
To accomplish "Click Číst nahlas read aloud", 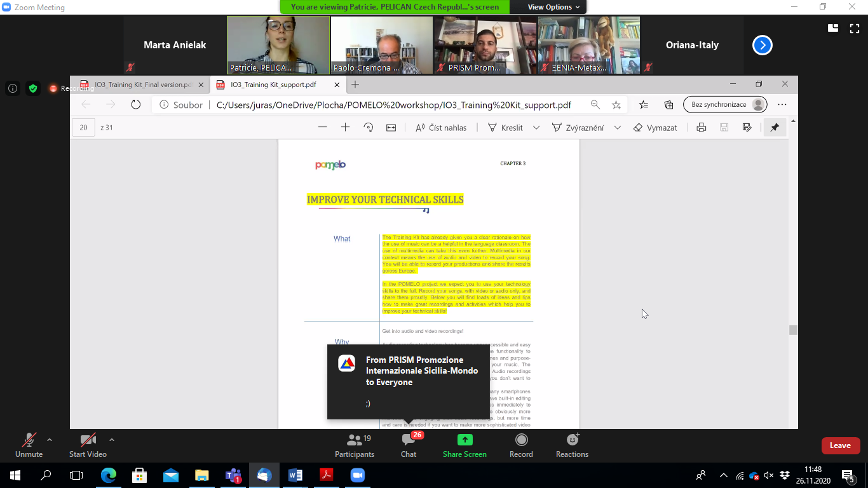I will tap(441, 128).
